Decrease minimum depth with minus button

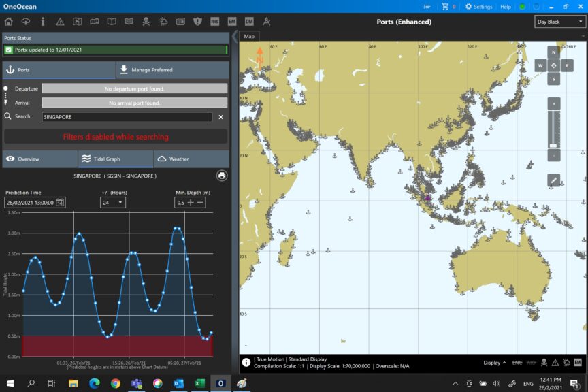[200, 203]
